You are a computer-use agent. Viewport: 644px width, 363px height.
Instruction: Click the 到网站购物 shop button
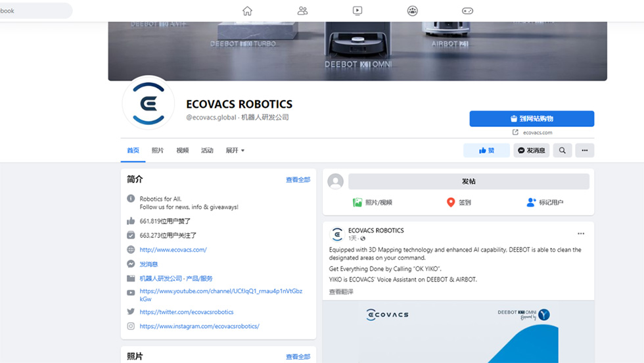(x=532, y=118)
